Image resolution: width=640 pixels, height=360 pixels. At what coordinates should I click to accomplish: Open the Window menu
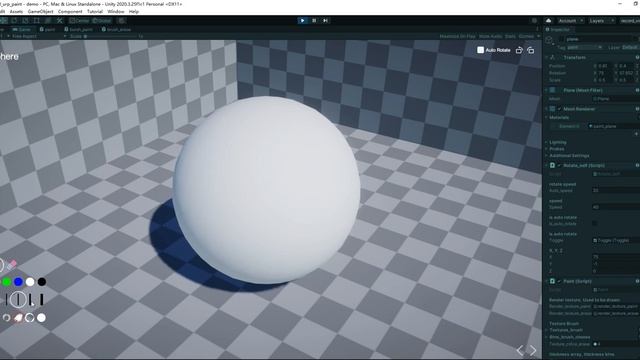116,11
